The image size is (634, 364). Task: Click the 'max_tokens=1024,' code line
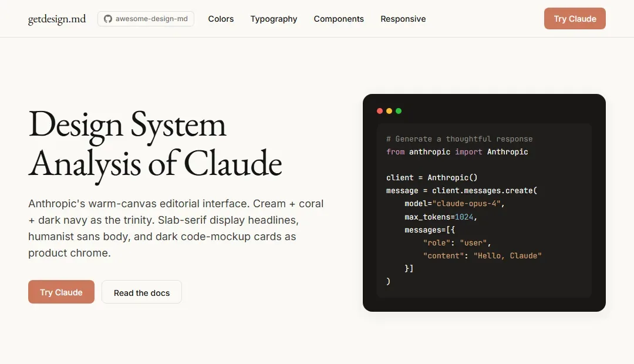(441, 217)
